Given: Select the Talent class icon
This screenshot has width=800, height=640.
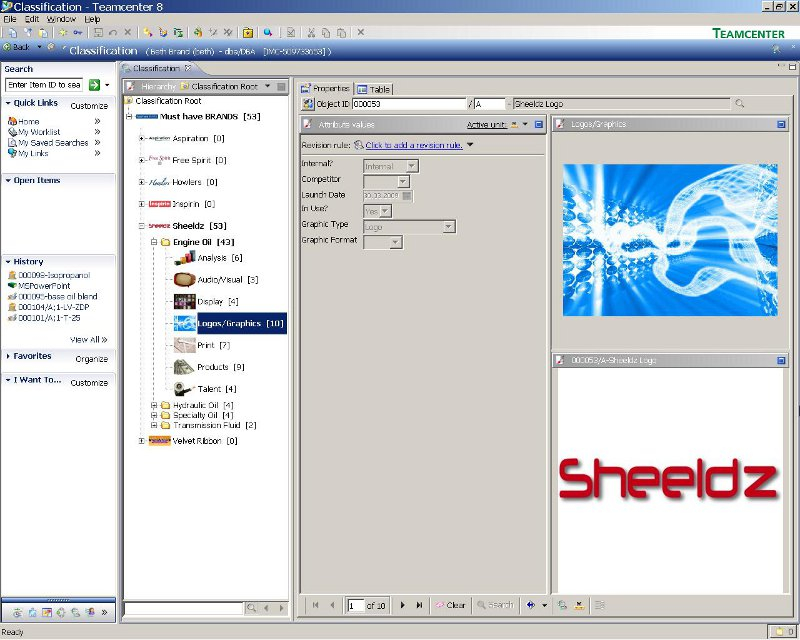Looking at the screenshot, I should 184,389.
